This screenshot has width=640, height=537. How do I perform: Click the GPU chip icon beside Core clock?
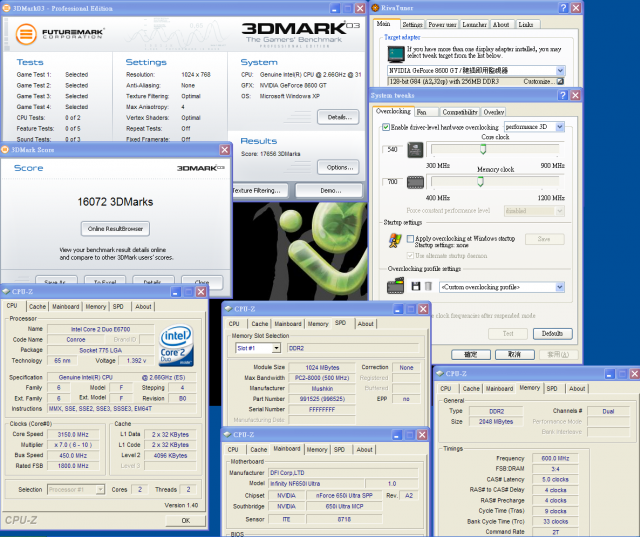[415, 150]
